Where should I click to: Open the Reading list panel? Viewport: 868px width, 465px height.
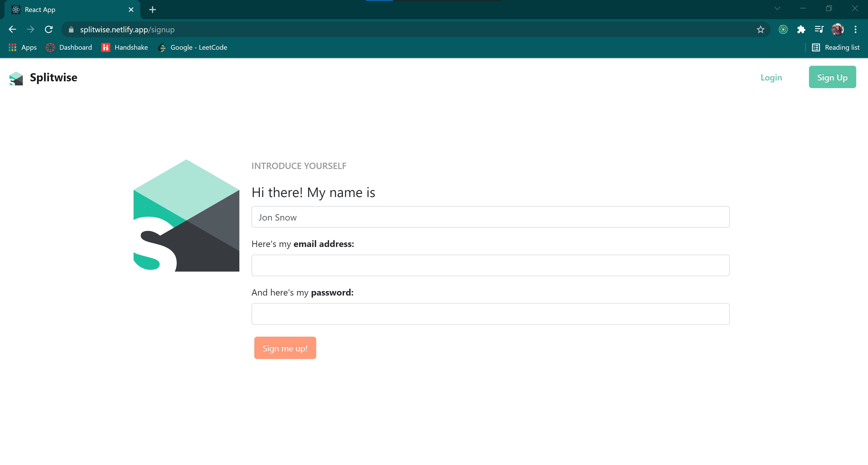pos(836,47)
